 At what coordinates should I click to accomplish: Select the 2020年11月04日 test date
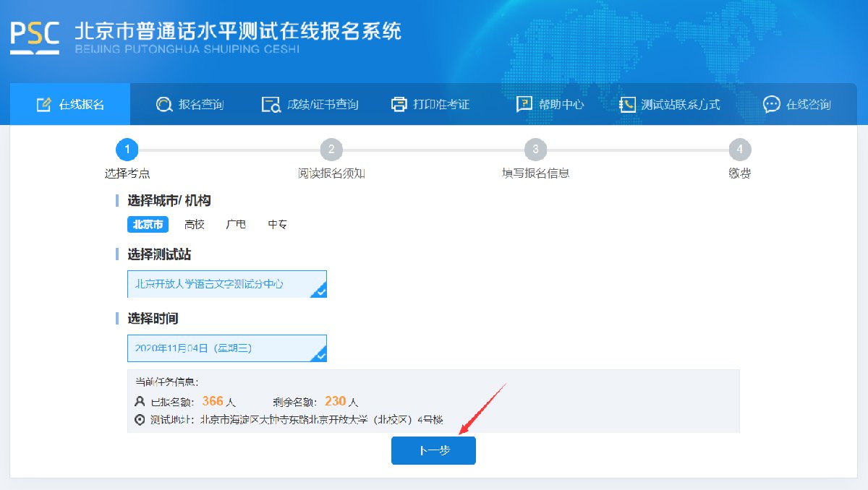(226, 348)
